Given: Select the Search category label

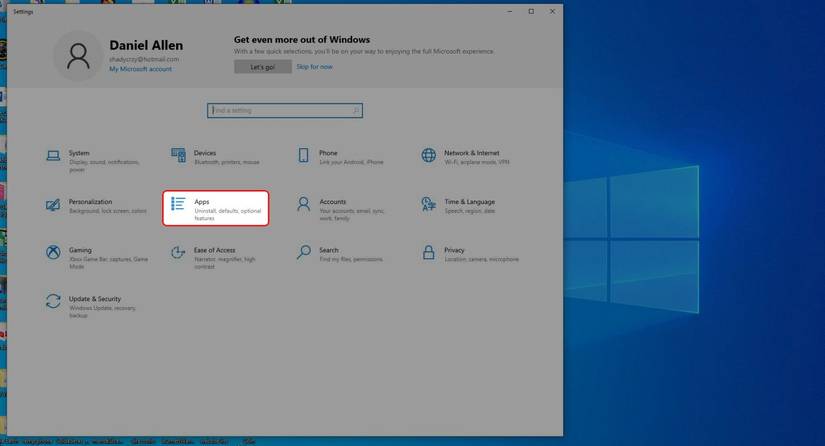Looking at the screenshot, I should [329, 250].
